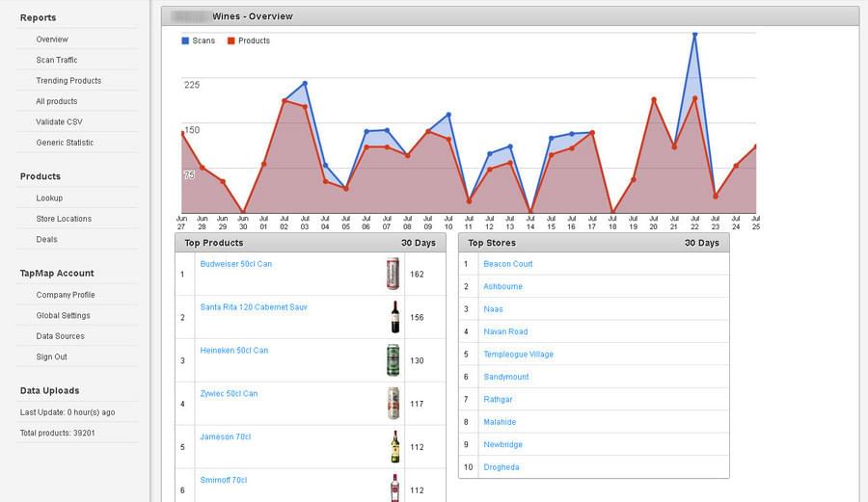The image size is (868, 502).
Task: Click the red Products legend swatch
Action: [231, 40]
